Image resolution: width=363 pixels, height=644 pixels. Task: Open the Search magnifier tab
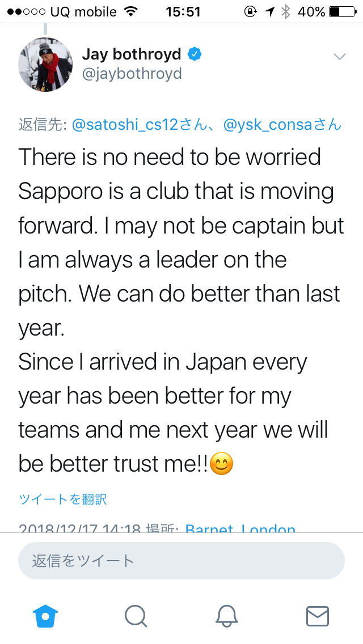136,615
